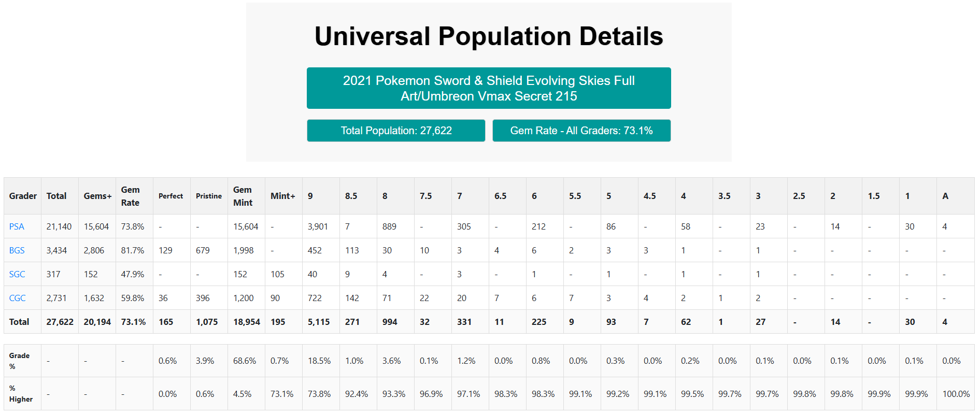
Task: Open the SGC grader link
Action: click(x=17, y=274)
